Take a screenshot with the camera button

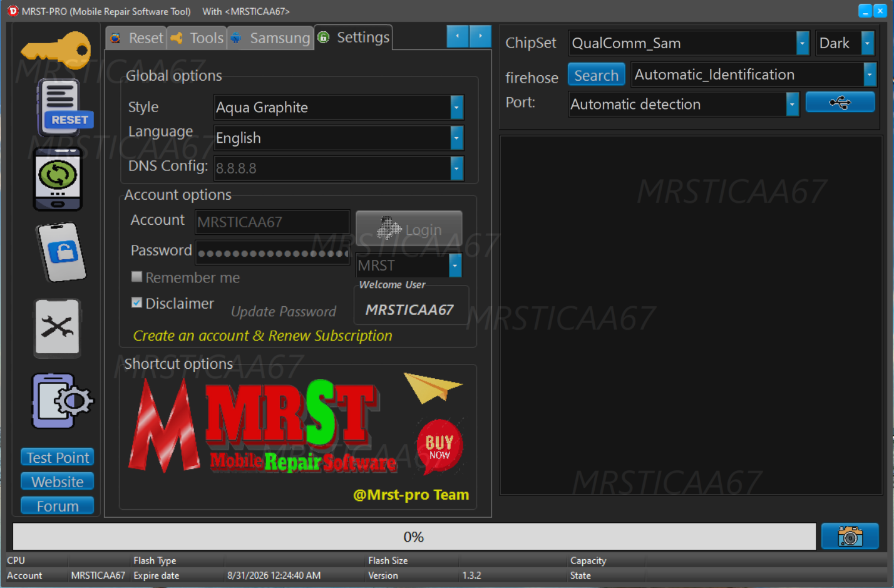tap(850, 536)
